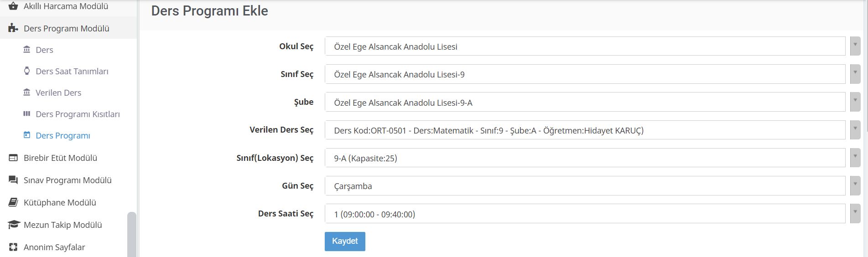Click the watch icon beside Ders Saat Tanımları

point(27,71)
